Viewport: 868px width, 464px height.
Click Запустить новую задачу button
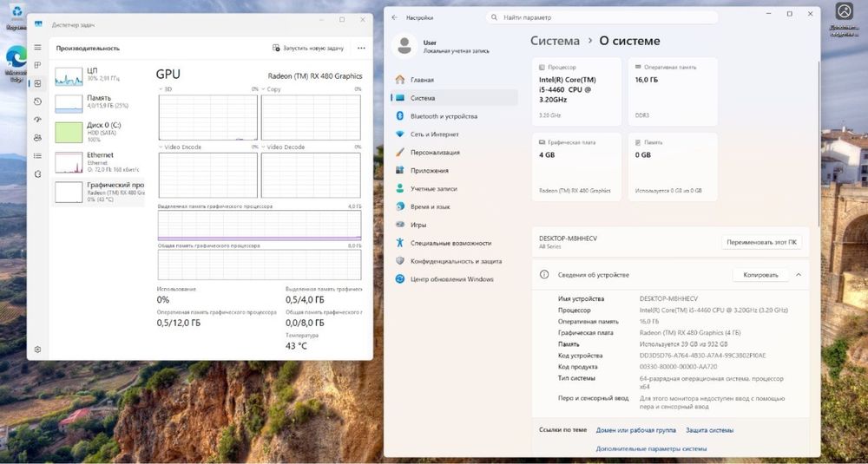coord(308,48)
